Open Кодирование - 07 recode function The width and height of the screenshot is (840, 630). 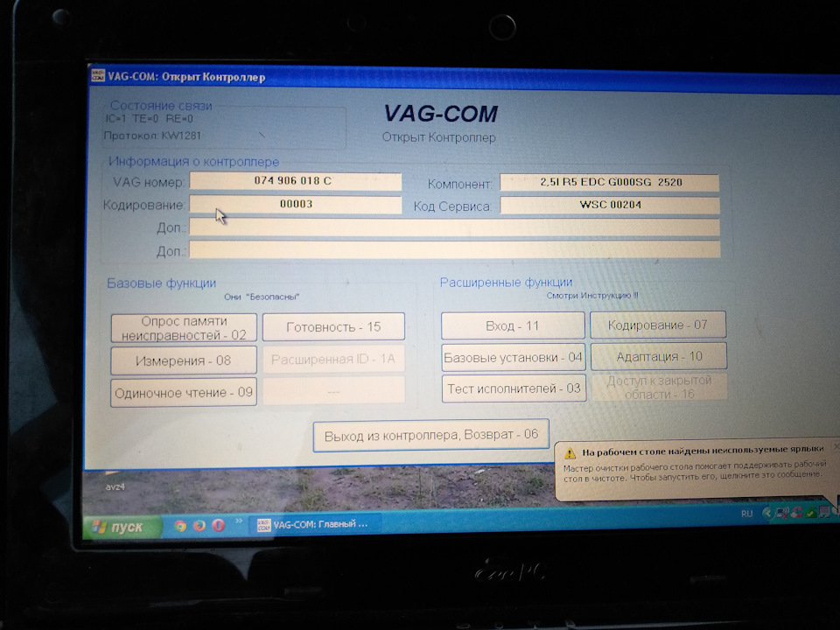(658, 325)
